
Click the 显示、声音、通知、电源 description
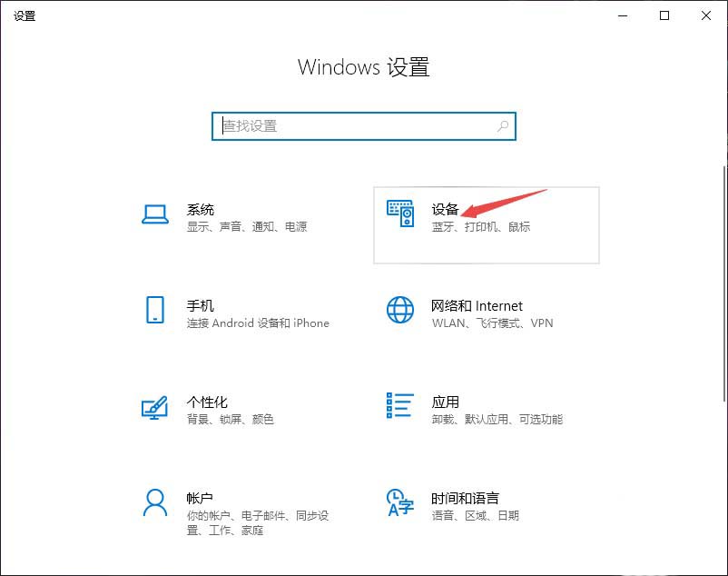pos(247,227)
